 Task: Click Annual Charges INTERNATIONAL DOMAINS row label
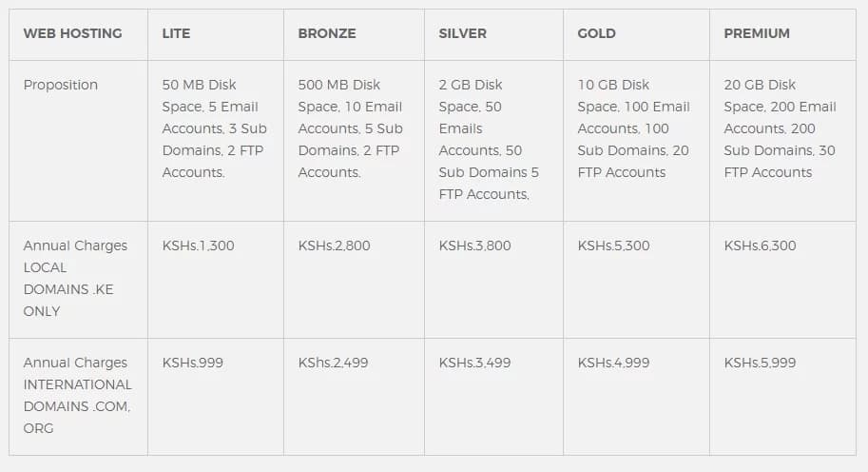pyautogui.click(x=78, y=396)
